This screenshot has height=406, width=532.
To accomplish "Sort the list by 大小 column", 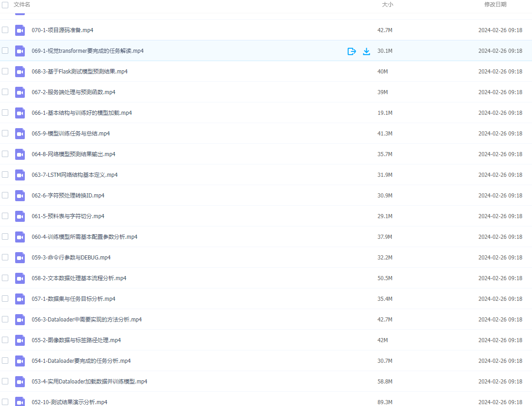I will (387, 5).
